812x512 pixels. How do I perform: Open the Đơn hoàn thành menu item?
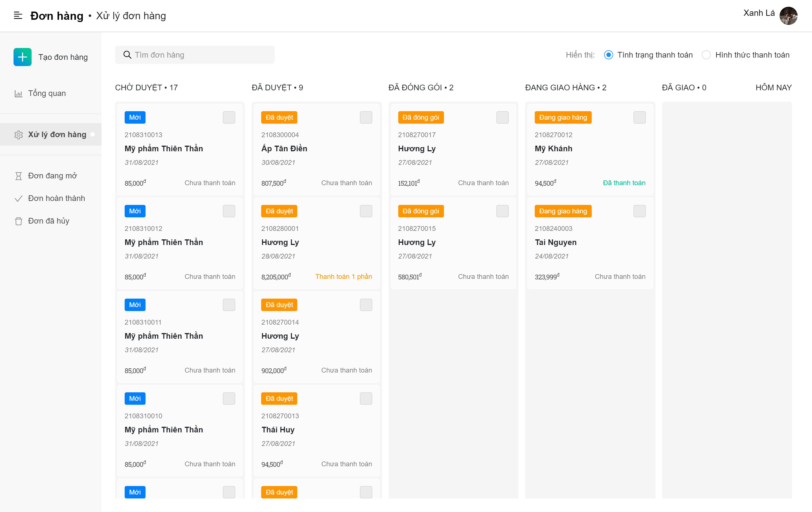pyautogui.click(x=56, y=198)
